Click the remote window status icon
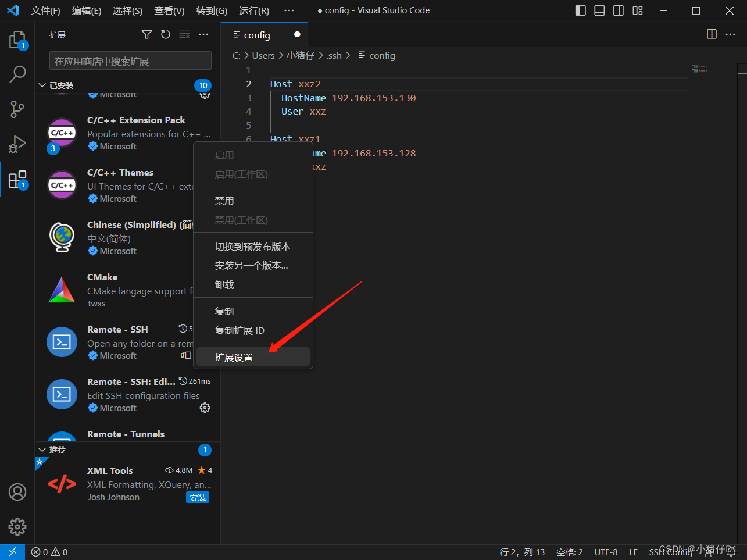 (12, 552)
